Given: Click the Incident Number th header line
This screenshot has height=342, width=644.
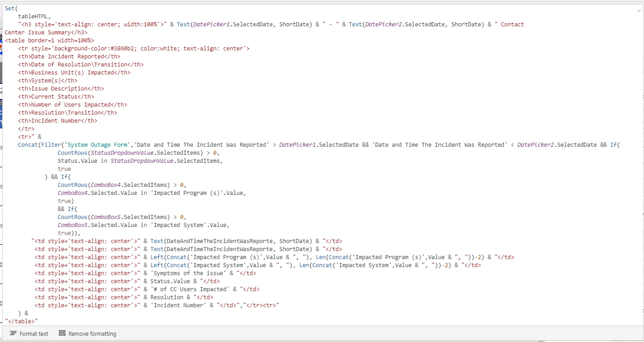Looking at the screenshot, I should click(57, 120).
